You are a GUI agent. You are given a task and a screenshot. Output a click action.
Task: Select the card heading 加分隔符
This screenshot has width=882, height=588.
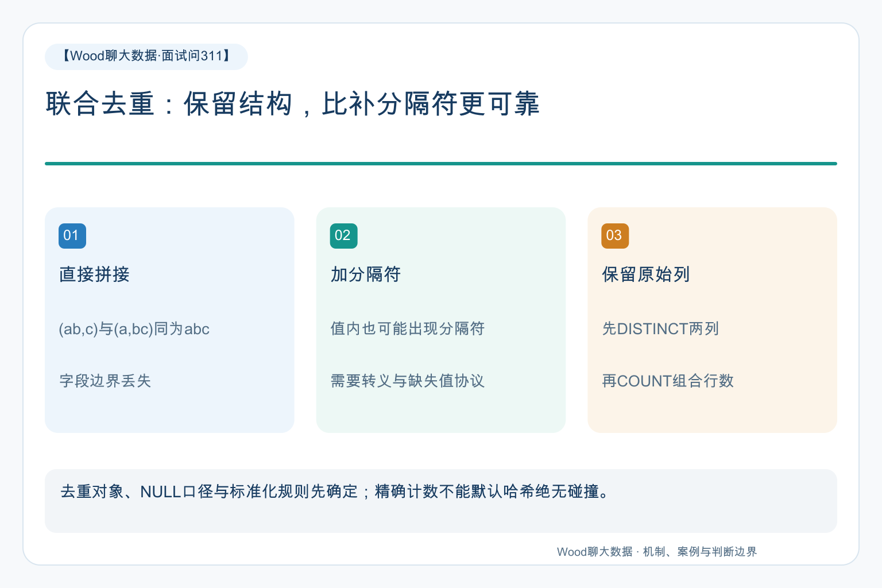(366, 274)
